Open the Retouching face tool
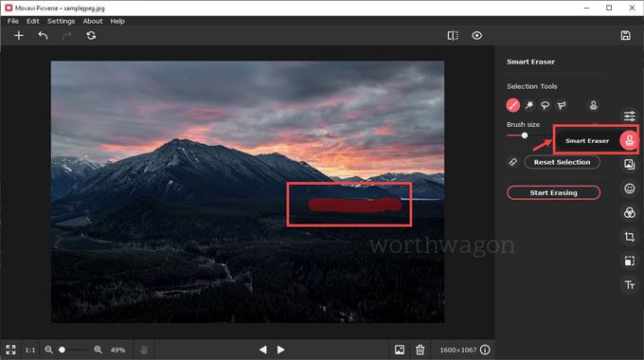The height and width of the screenshot is (360, 644). [x=630, y=189]
